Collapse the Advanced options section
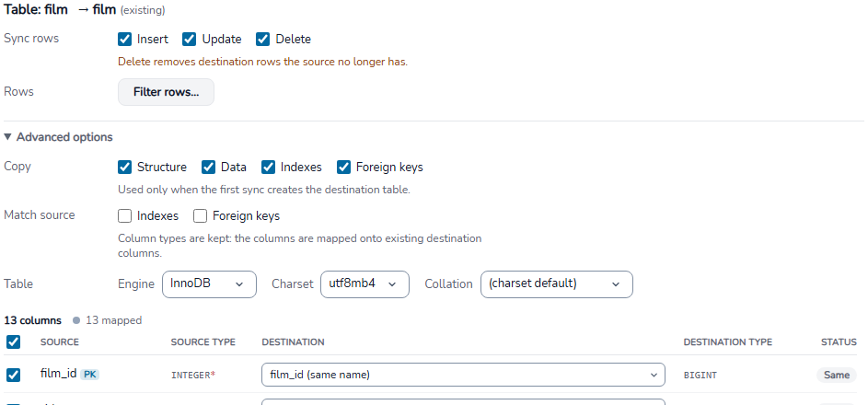Screen dimensions: 868x405 (x=58, y=137)
